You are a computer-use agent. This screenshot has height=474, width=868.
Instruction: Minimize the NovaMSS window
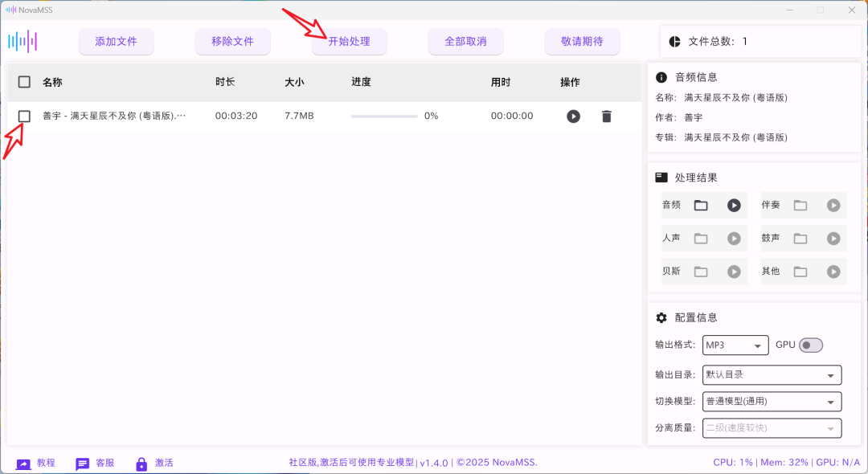(790, 10)
